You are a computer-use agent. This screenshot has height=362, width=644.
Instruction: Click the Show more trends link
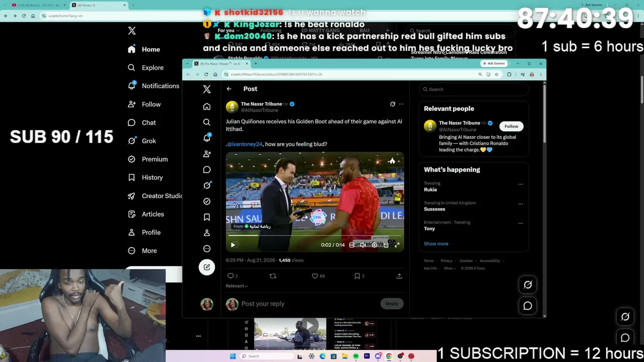[436, 244]
